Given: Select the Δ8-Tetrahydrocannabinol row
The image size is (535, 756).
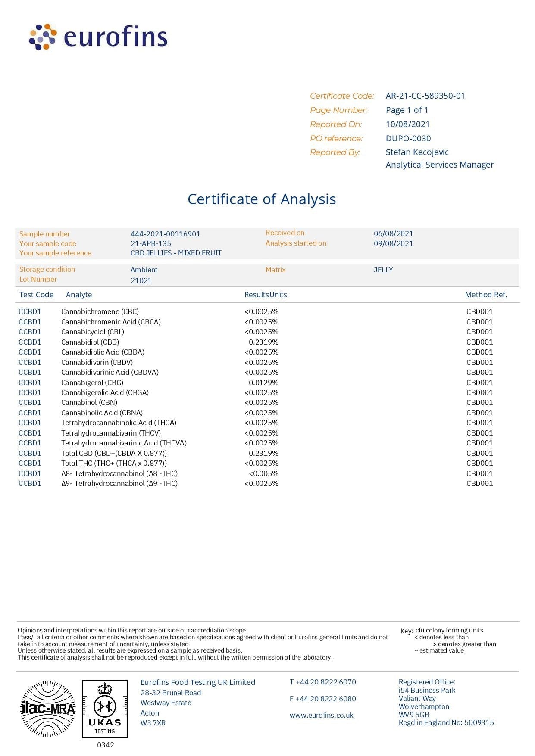Looking at the screenshot, I should click(119, 473).
